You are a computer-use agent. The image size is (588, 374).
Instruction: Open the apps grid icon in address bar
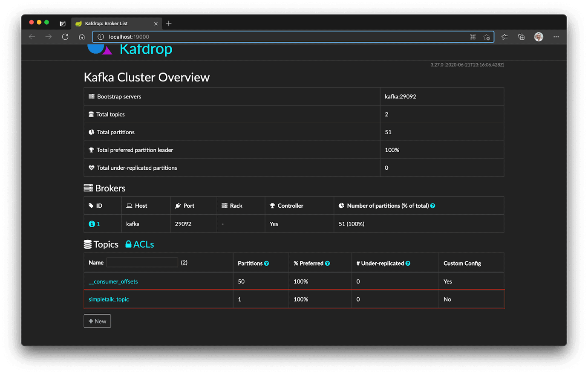(473, 37)
